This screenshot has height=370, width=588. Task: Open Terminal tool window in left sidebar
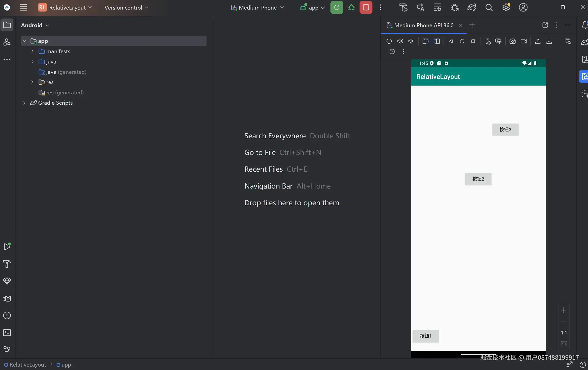point(7,333)
